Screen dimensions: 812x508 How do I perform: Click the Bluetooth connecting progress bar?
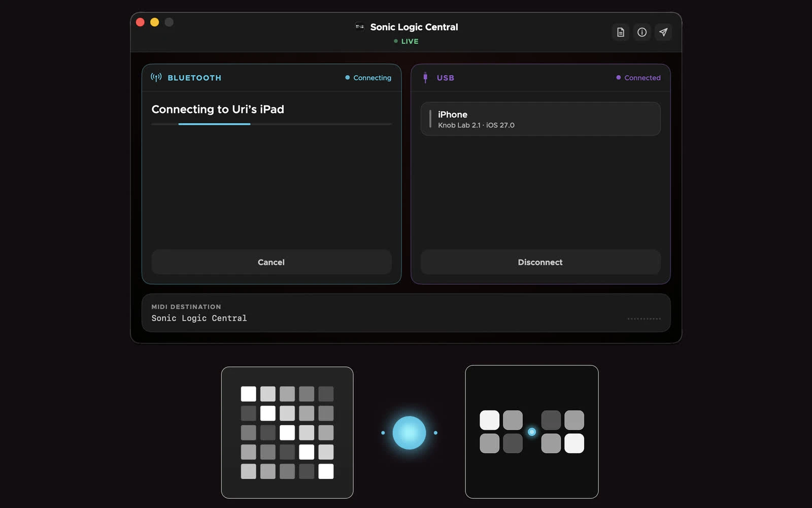pos(272,124)
